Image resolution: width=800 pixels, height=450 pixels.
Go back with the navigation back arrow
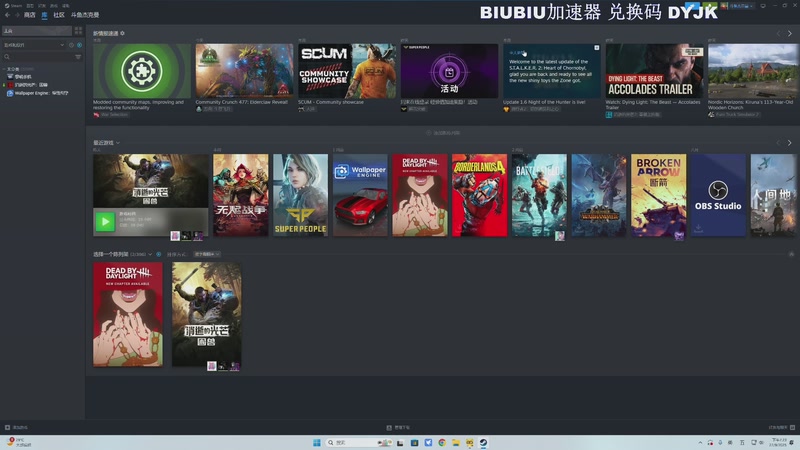click(7, 15)
